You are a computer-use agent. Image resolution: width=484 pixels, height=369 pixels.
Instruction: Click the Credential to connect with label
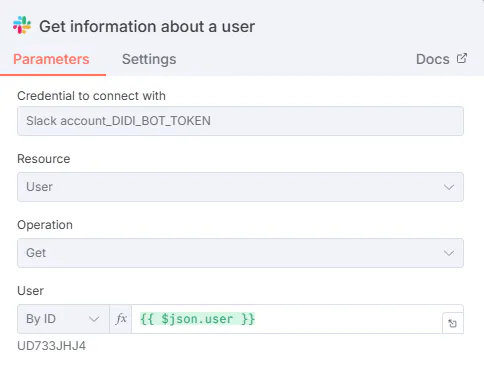[91, 96]
